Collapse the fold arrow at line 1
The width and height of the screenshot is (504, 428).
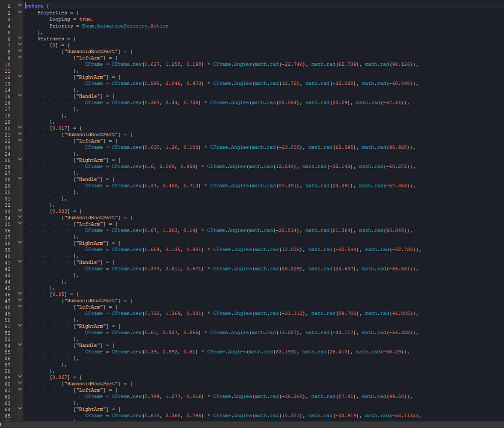click(x=20, y=5)
